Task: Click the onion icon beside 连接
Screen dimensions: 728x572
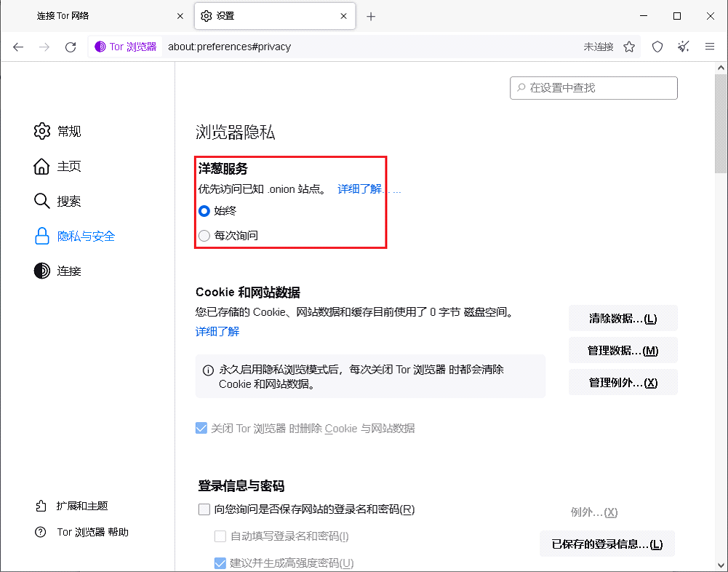Action: [x=41, y=271]
